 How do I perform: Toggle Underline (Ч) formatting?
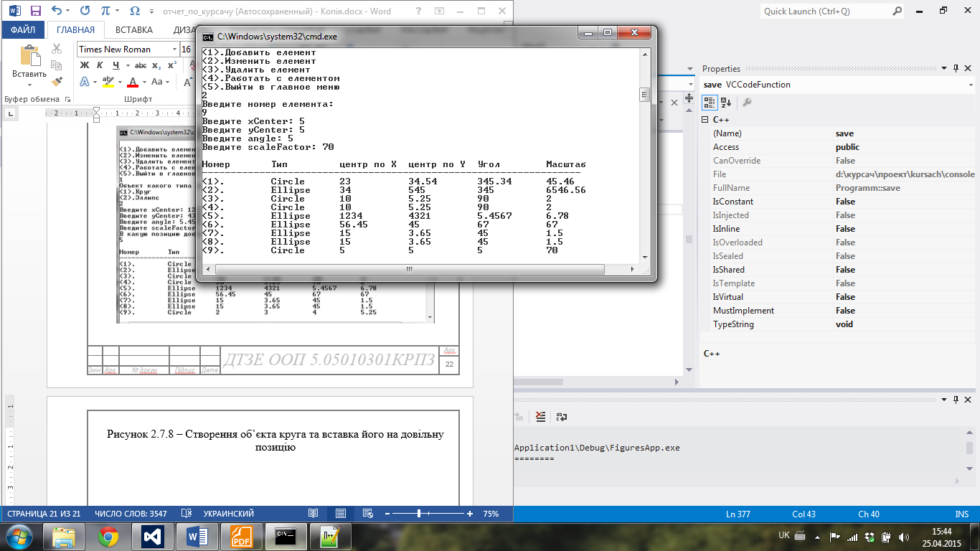(x=115, y=65)
